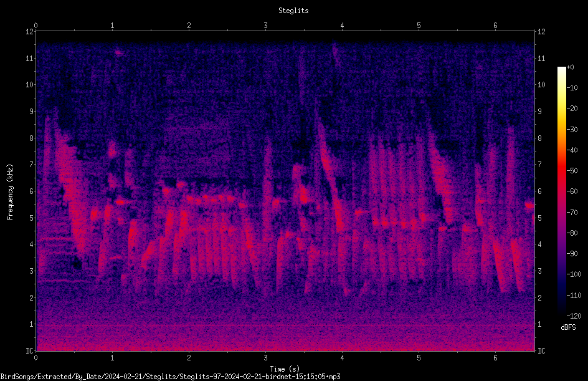Click the 1 second tick on bottom axis
Screen dimensions: 588x381
pyautogui.click(x=112, y=358)
